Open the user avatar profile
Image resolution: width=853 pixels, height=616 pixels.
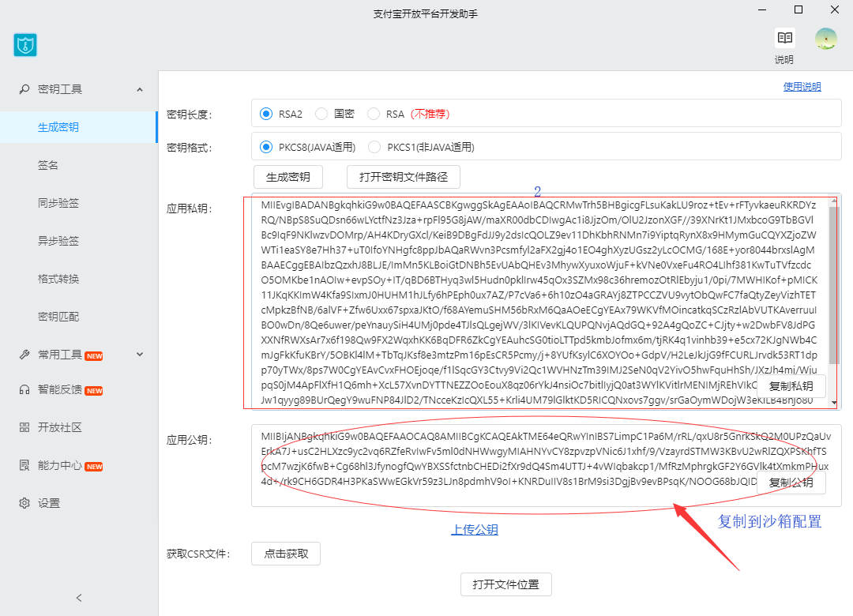[826, 39]
